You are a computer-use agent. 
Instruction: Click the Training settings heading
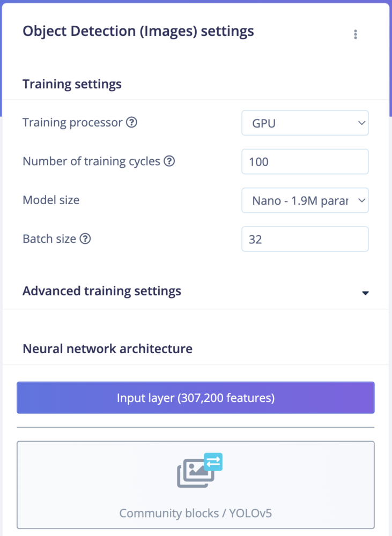coord(72,84)
